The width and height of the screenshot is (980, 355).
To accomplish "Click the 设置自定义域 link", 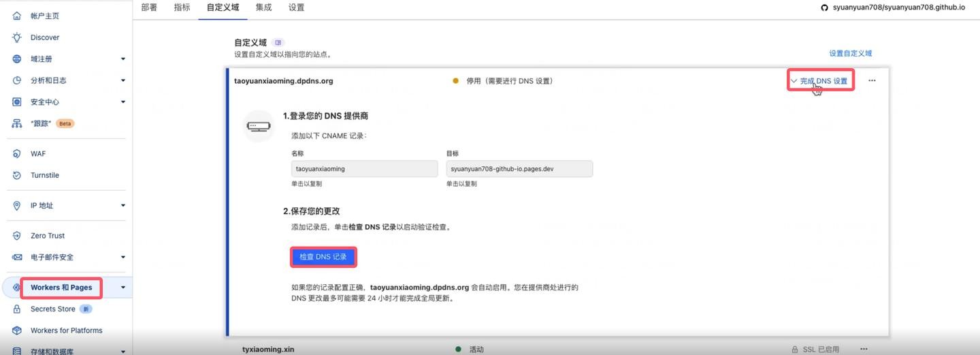I will (x=850, y=53).
